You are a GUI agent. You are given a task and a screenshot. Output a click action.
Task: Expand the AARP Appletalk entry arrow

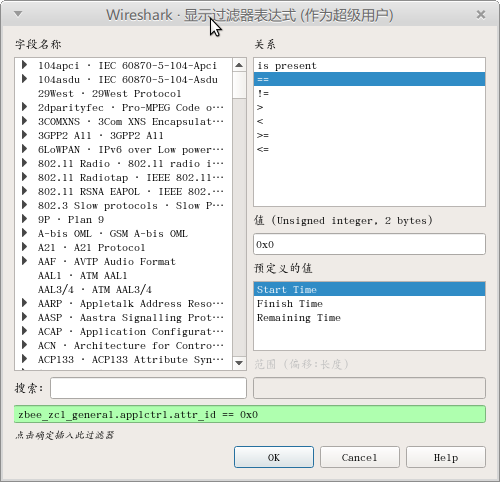24,303
